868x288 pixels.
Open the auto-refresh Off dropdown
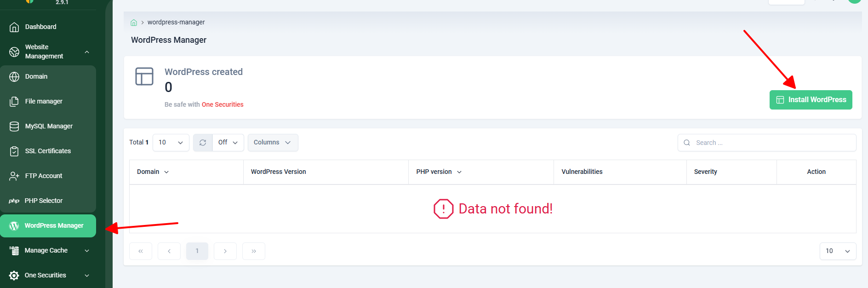tap(228, 143)
